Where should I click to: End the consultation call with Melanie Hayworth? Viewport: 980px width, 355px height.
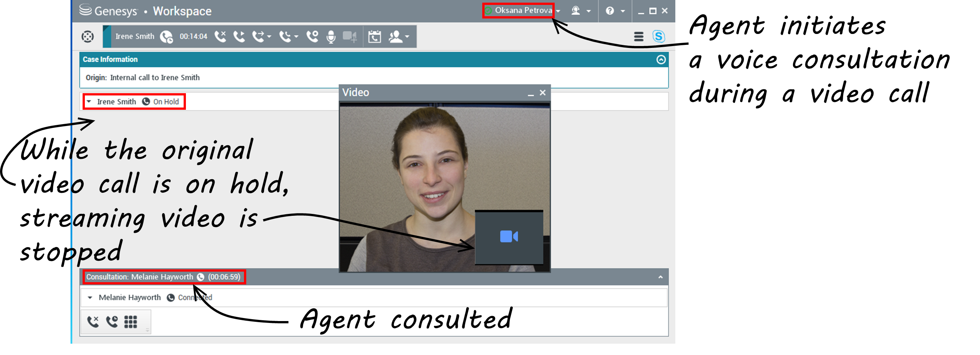(93, 322)
